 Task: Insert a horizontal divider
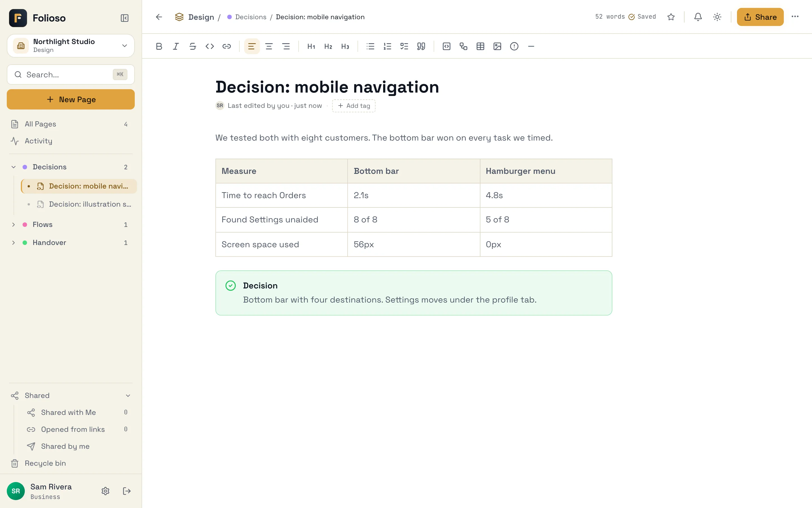(531, 46)
